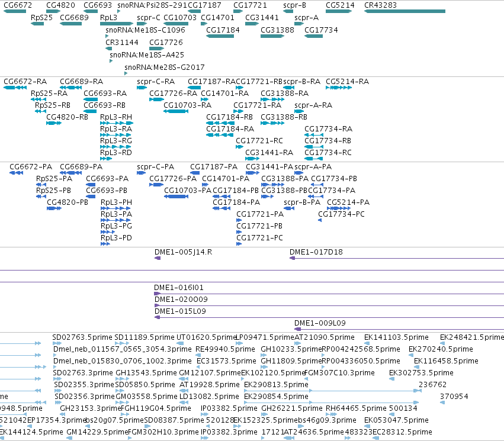The width and height of the screenshot is (504, 441).
Task: Select the 236762 EST label
Action: point(433,385)
